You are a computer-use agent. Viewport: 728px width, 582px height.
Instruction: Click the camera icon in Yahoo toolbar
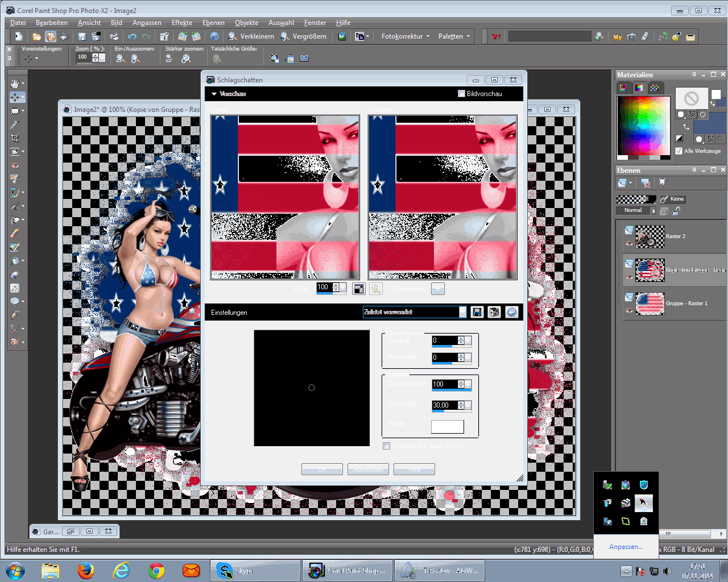[x=631, y=36]
